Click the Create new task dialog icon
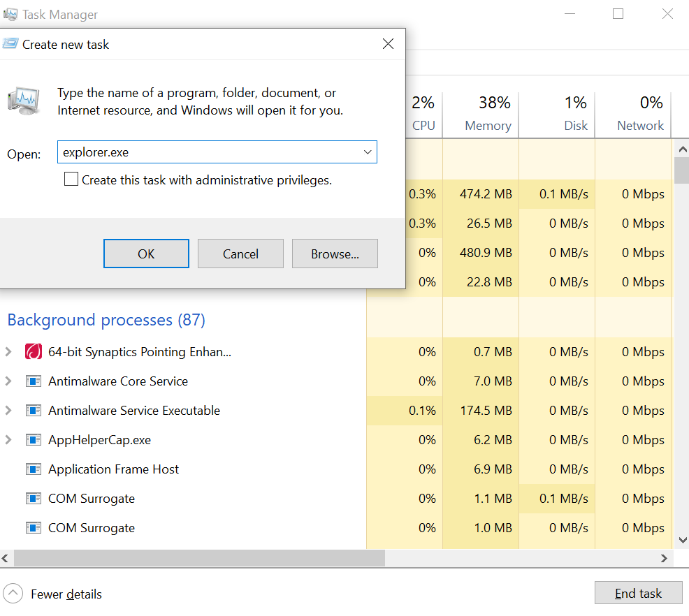The image size is (689, 616). point(10,44)
